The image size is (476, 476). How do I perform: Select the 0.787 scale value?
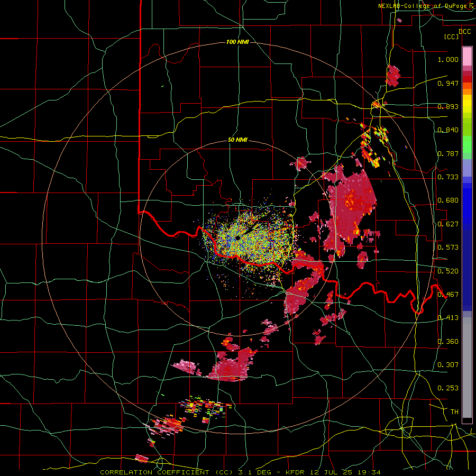click(x=448, y=153)
